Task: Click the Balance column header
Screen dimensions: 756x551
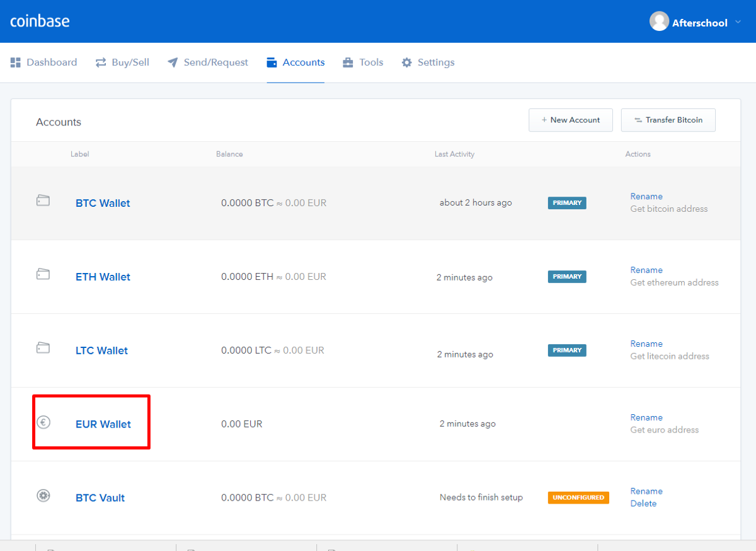Action: point(229,154)
